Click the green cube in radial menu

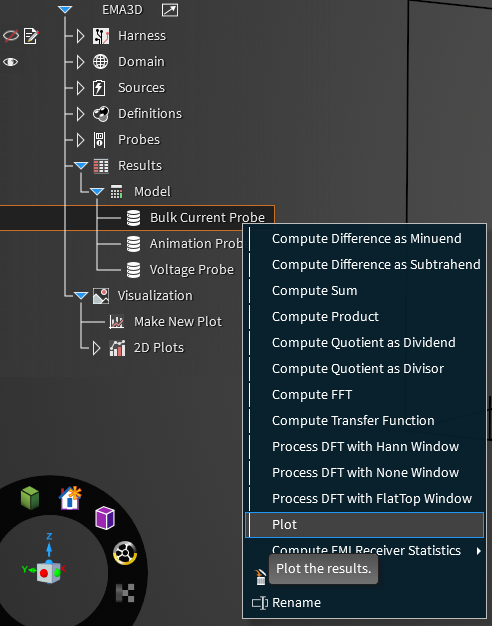pyautogui.click(x=30, y=498)
